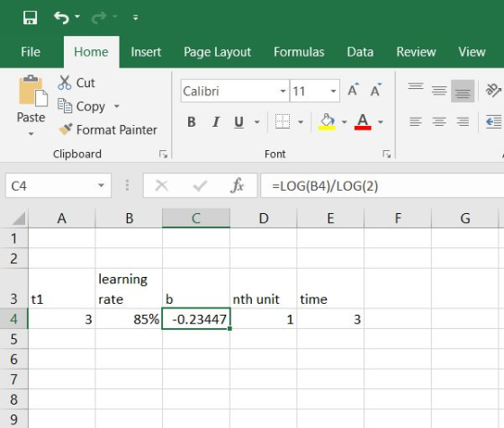Click the Save icon in Quick Access Toolbar

[30, 17]
